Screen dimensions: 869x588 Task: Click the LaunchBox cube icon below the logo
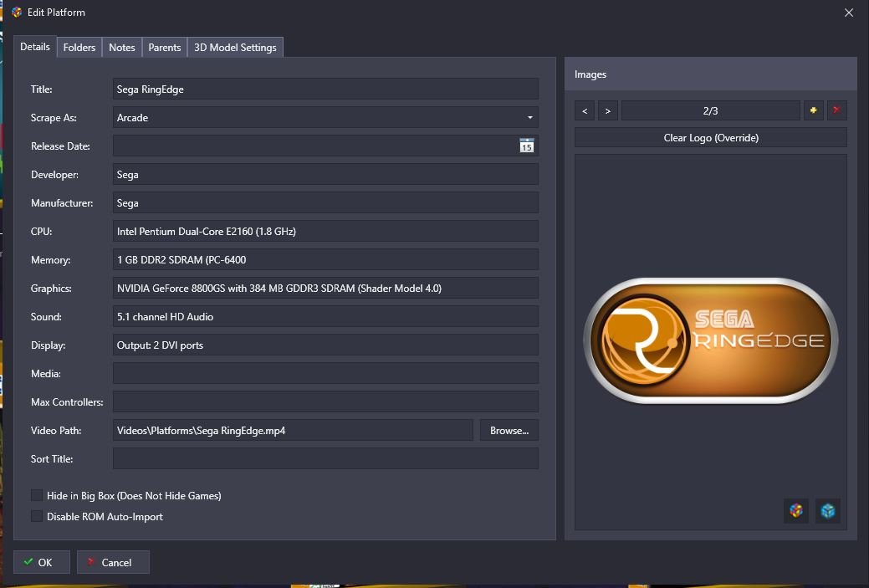tap(796, 510)
